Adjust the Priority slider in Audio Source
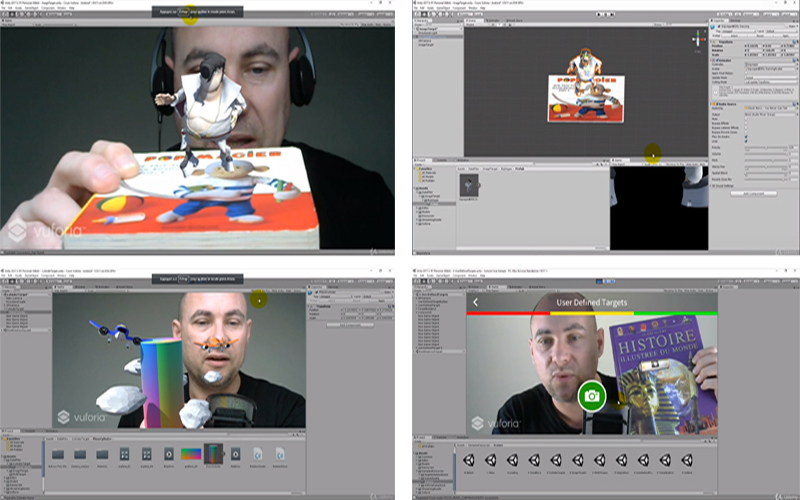The height and width of the screenshot is (500, 800). point(766,147)
